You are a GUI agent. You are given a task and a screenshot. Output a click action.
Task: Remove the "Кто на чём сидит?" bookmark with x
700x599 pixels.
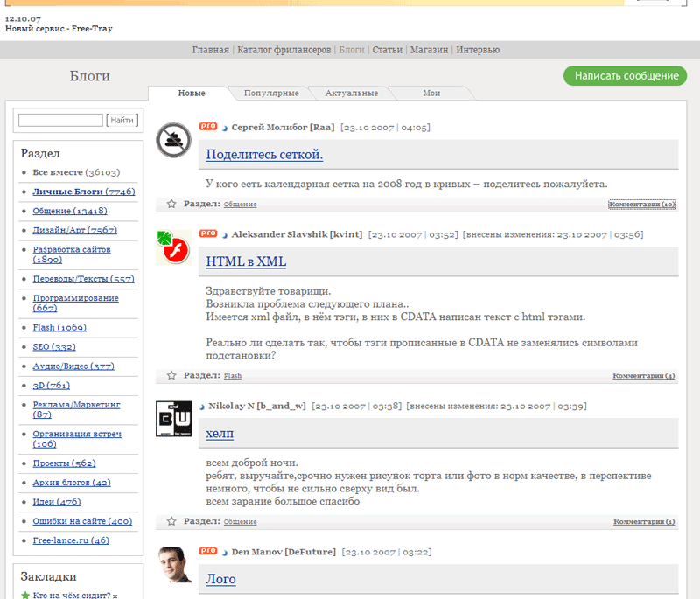pyautogui.click(x=115, y=596)
